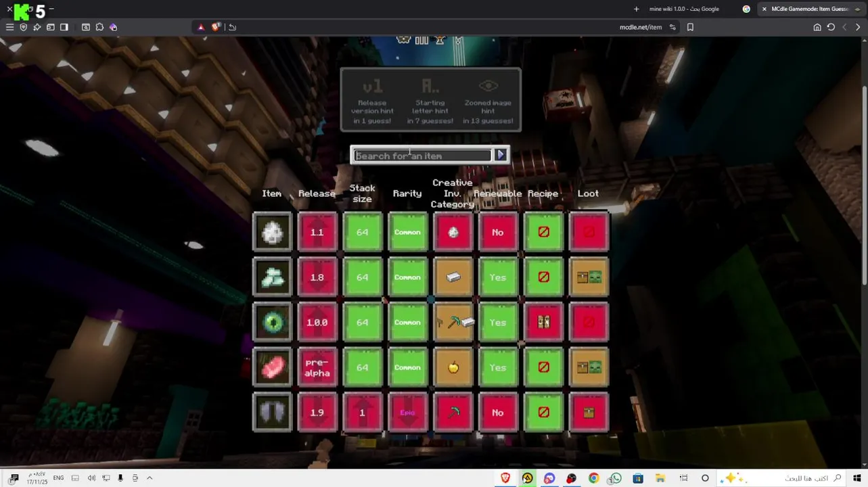Screen dimensions: 868x487
Task: Click the egg item icon in first row
Action: [272, 232]
